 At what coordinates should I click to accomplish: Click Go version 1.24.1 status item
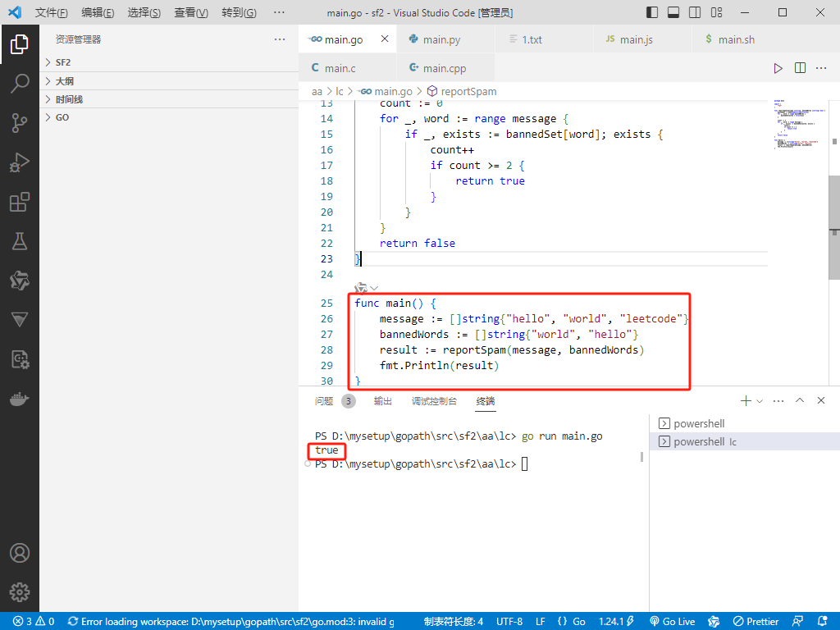point(616,622)
